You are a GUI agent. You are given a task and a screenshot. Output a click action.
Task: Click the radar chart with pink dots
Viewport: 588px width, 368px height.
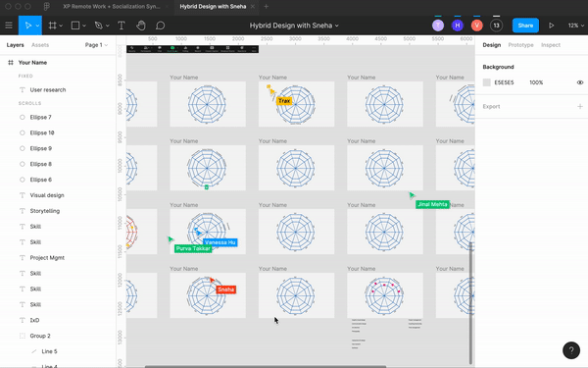[384, 296]
